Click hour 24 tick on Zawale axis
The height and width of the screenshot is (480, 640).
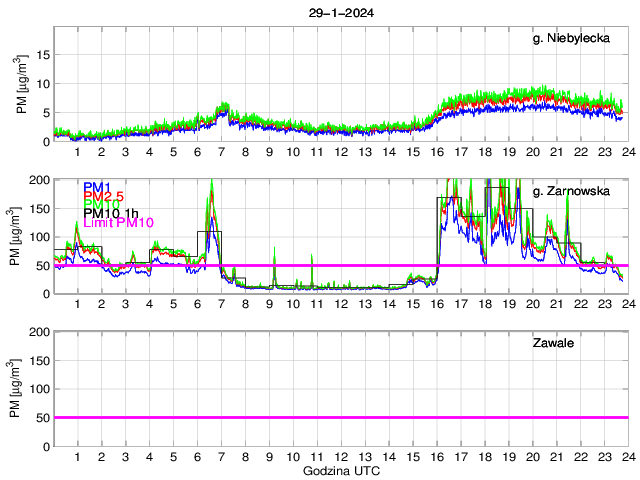pyautogui.click(x=627, y=457)
